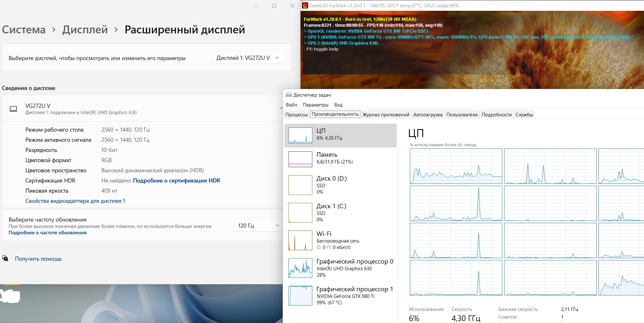This screenshot has width=644, height=323.
Task: Maximize the Settings window
Action: pyautogui.click(x=274, y=6)
